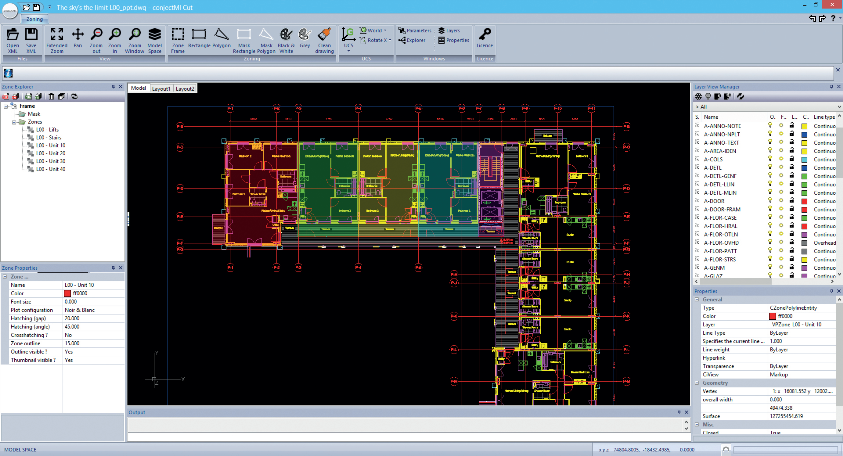The image size is (843, 456).
Task: Collapse the General section in Properties
Action: tap(697, 300)
